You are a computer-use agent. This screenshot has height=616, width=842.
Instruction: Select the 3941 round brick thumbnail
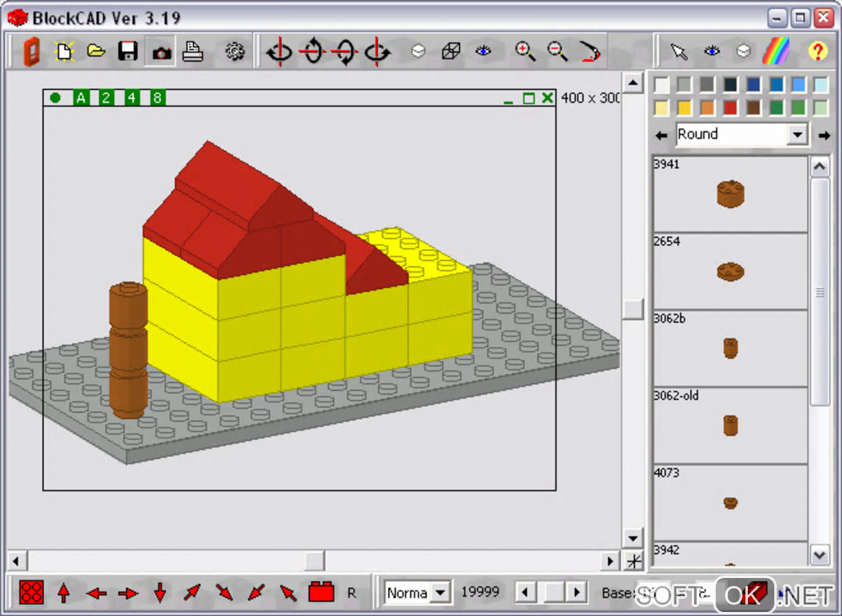(730, 194)
